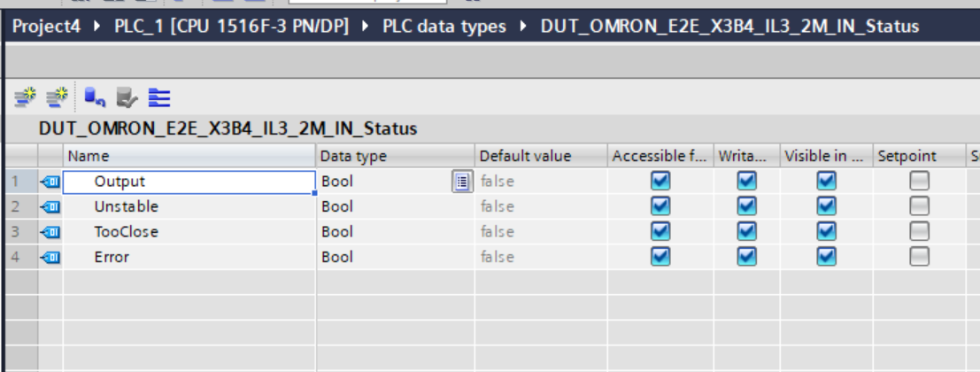The height and width of the screenshot is (372, 980).
Task: Uncheck Accessible from HMI for Unstable
Action: (660, 206)
